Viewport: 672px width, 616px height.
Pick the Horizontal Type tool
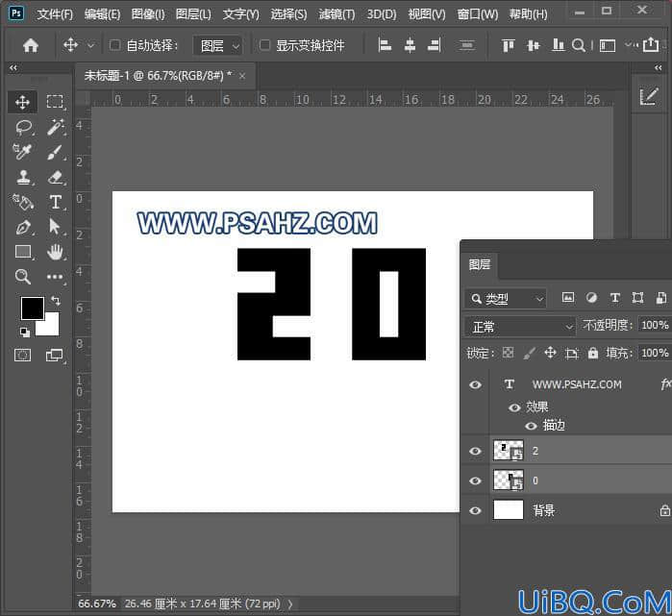pyautogui.click(x=56, y=202)
